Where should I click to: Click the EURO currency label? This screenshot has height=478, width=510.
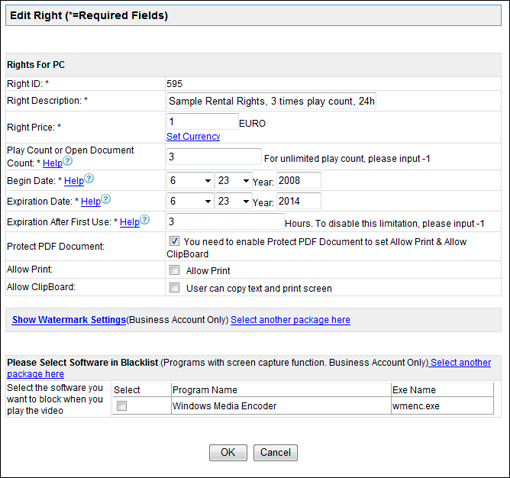point(252,124)
